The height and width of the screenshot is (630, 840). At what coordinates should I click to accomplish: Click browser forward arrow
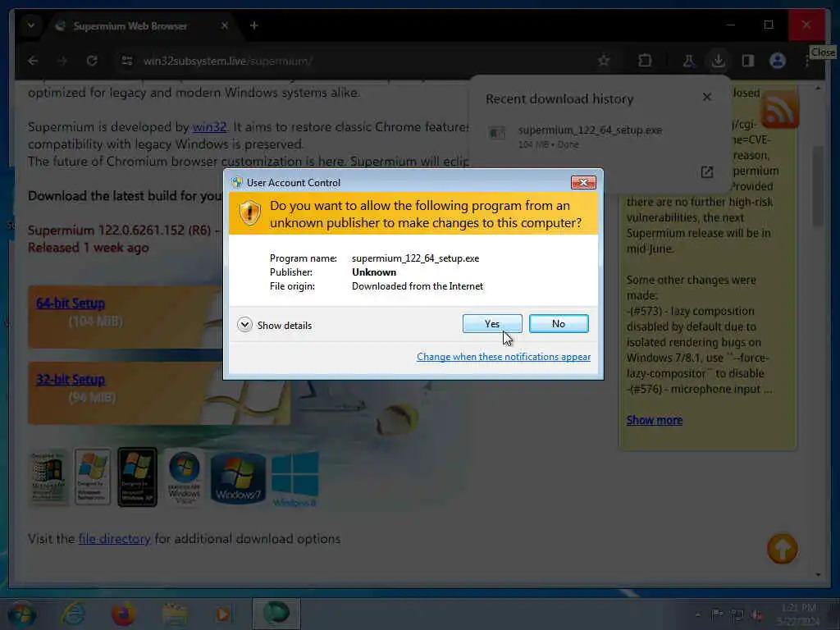[62, 61]
